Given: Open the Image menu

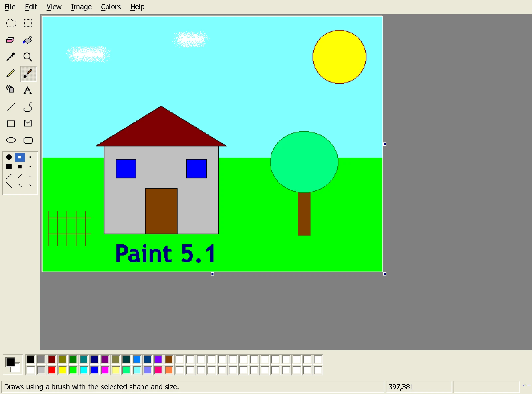Looking at the screenshot, I should tap(81, 7).
